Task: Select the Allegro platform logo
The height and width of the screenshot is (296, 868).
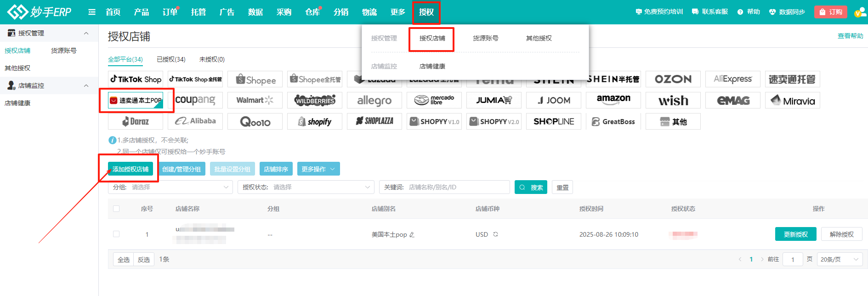Action: (374, 100)
